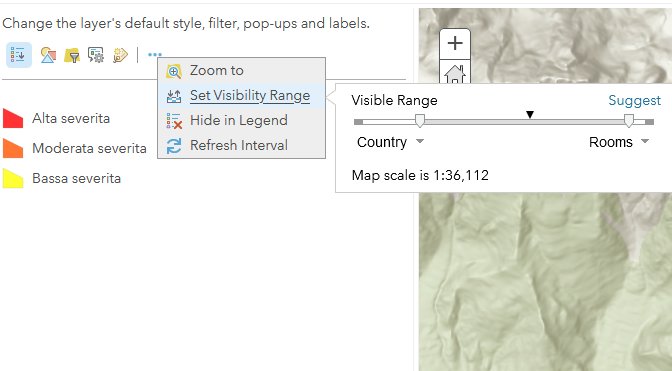Click the Alta severita legend label
The image size is (672, 371).
(71, 118)
